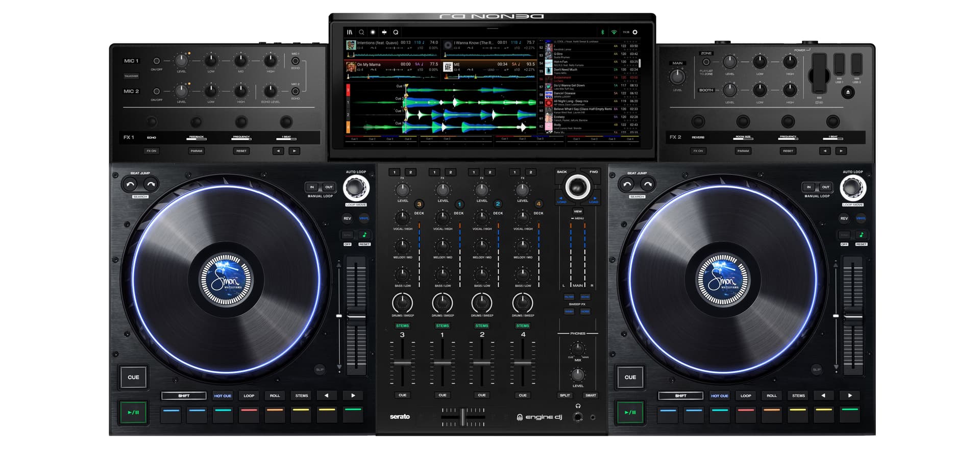Toggle VINYL mode on the left deck
Screen dimensions: 980x451
[x=364, y=218]
